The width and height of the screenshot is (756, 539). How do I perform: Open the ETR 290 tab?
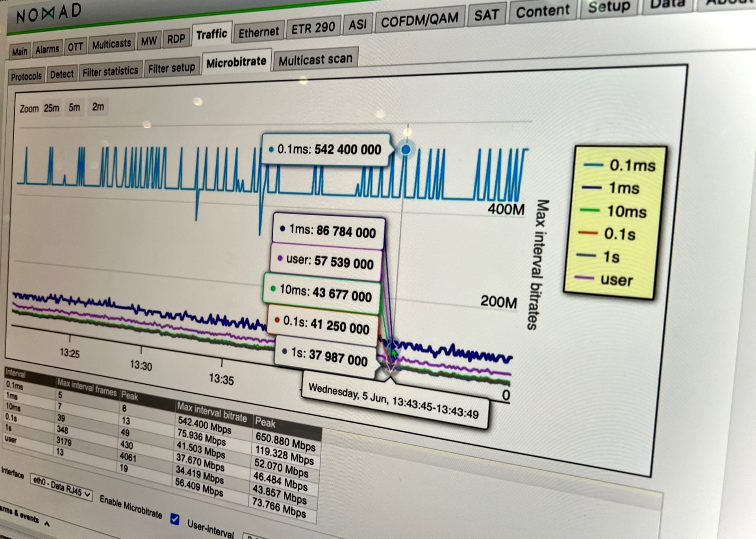coord(313,28)
